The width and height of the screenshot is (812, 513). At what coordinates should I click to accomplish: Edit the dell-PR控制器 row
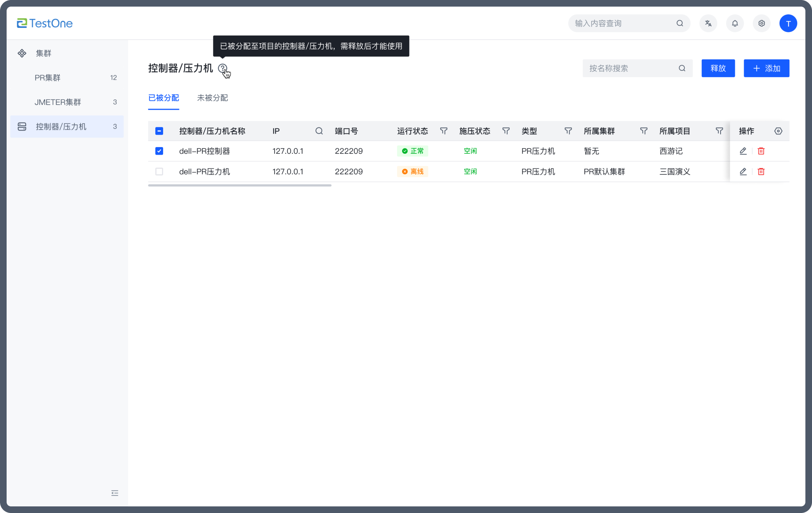743,151
